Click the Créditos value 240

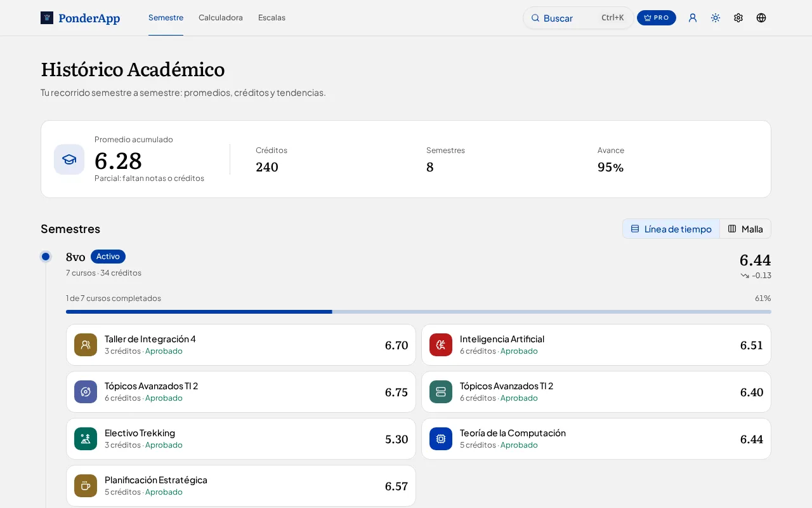pos(267,167)
